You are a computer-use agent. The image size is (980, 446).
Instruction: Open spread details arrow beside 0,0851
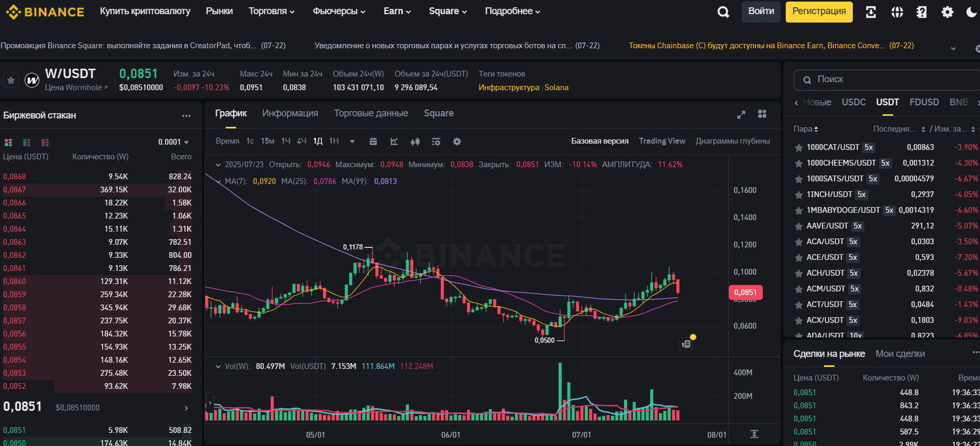click(186, 408)
